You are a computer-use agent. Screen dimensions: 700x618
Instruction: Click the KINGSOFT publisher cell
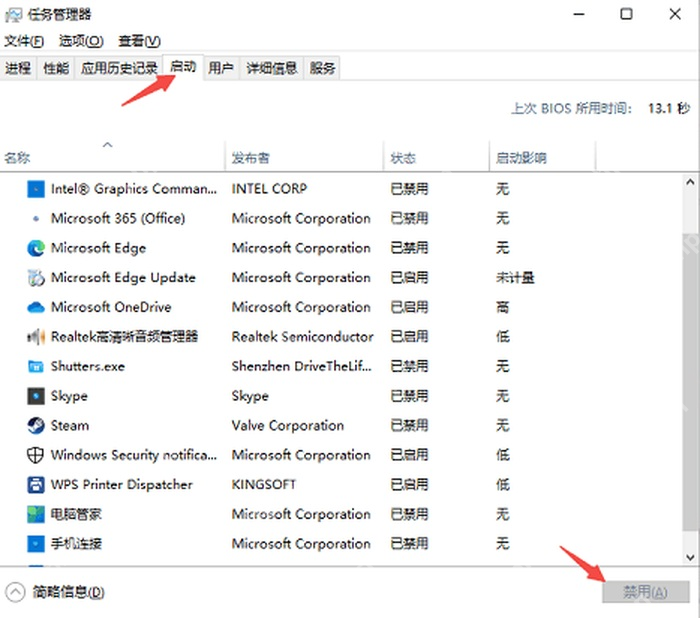coord(264,484)
